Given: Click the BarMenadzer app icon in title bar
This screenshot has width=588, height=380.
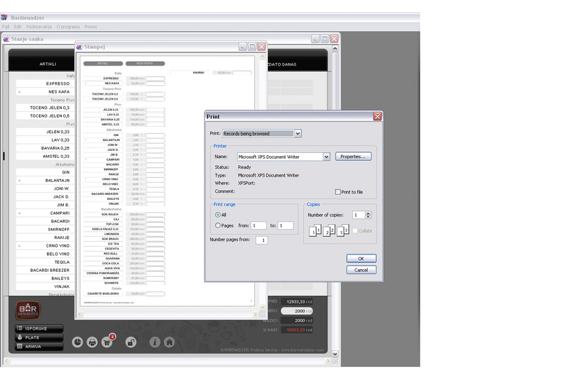Looking at the screenshot, I should 4,17.
